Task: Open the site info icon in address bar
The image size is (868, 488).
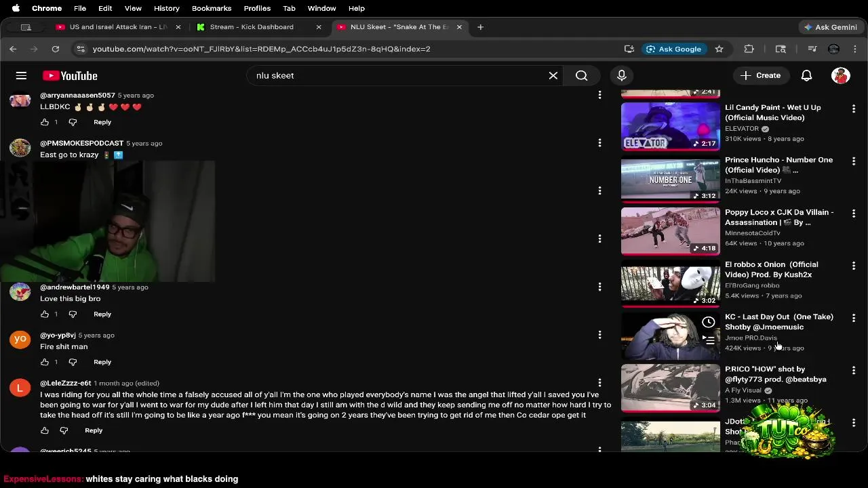Action: [x=81, y=49]
